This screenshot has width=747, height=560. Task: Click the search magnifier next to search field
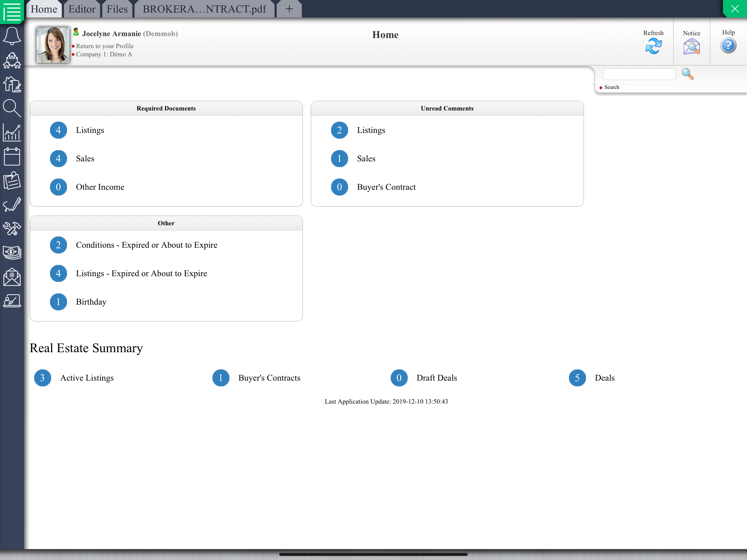(688, 74)
